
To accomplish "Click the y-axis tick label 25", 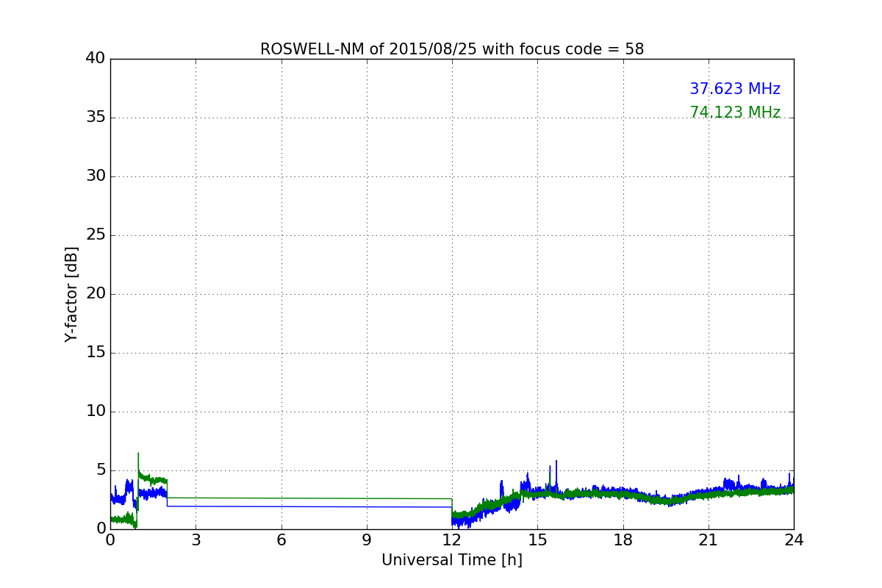I will (x=96, y=235).
